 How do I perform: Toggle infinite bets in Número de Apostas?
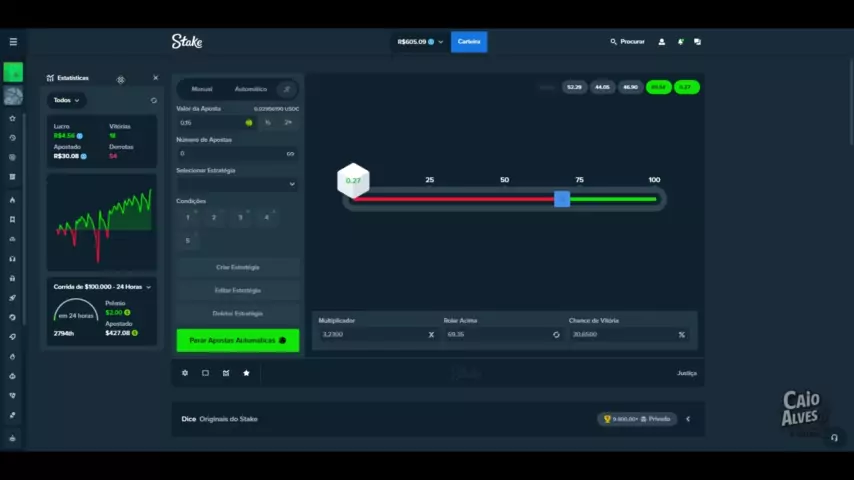coord(290,154)
